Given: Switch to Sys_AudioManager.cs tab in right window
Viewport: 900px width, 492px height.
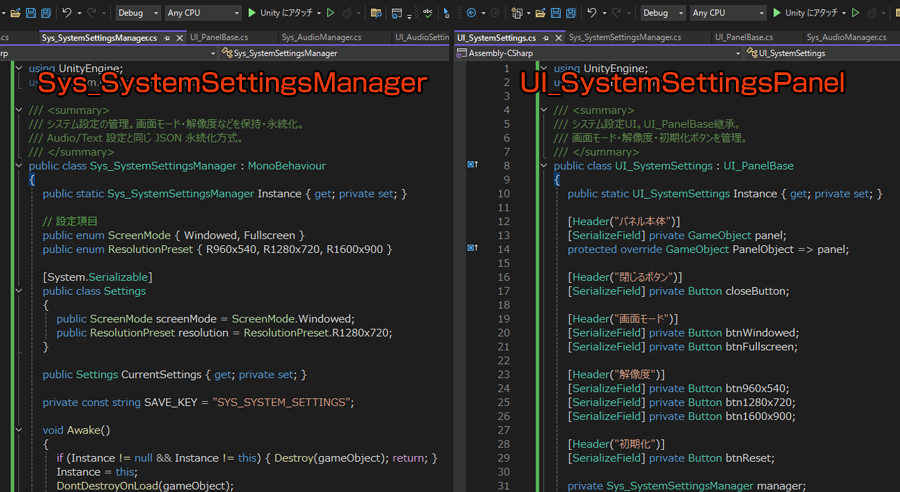Looking at the screenshot, I should point(848,37).
